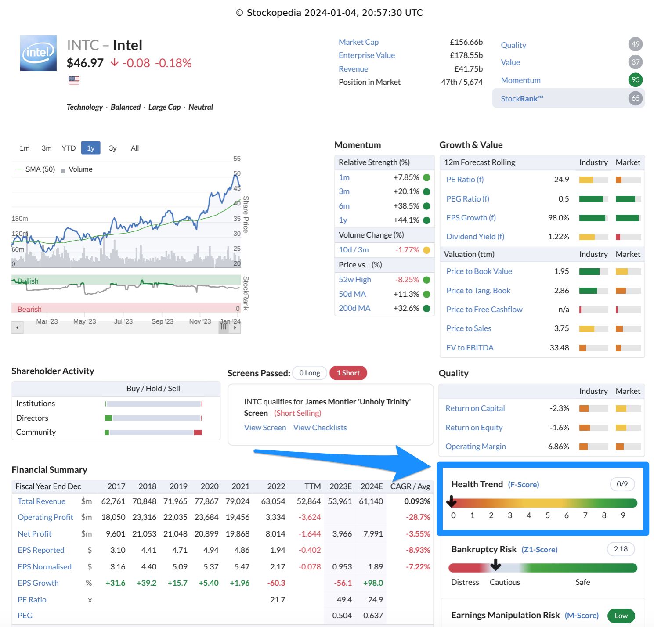Show the 1 Short screens passed

tap(348, 373)
